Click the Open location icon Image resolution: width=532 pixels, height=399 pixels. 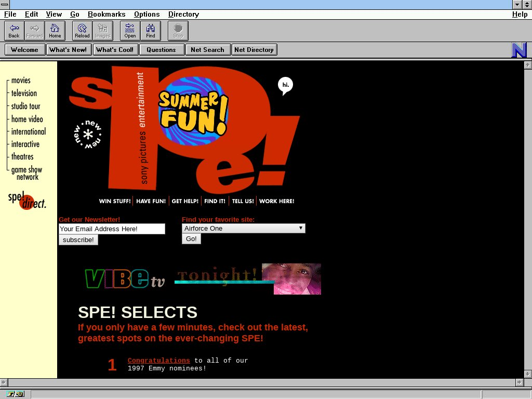[130, 31]
